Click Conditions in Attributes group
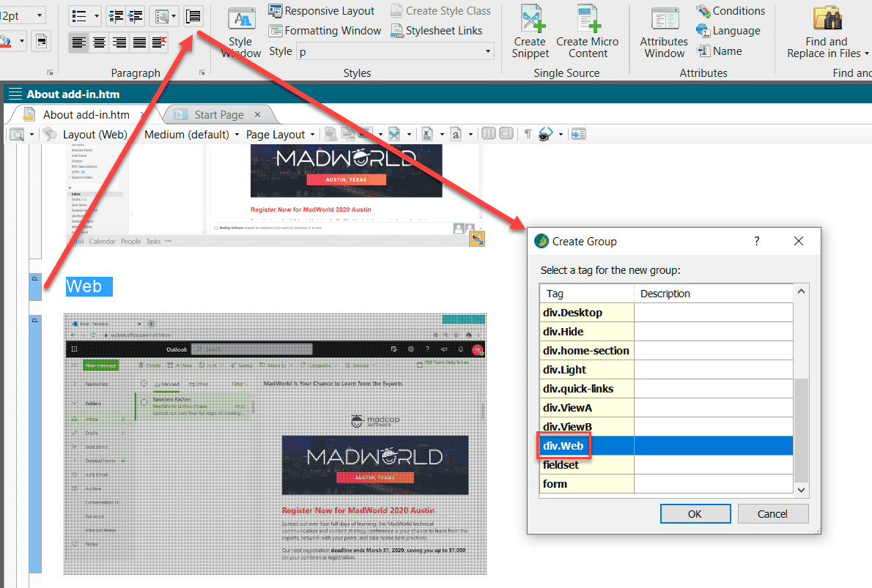The image size is (872, 588). tap(731, 10)
